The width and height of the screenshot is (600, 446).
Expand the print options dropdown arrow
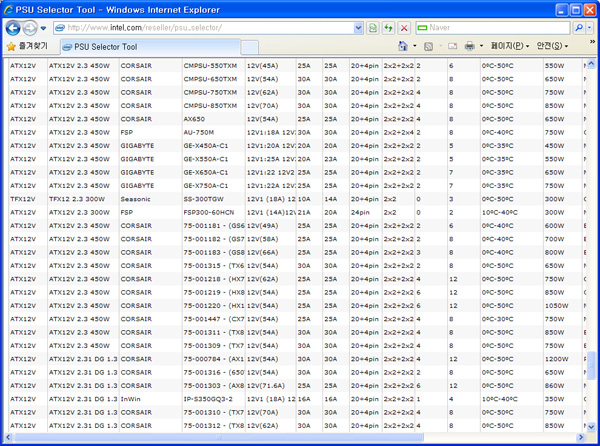click(481, 46)
